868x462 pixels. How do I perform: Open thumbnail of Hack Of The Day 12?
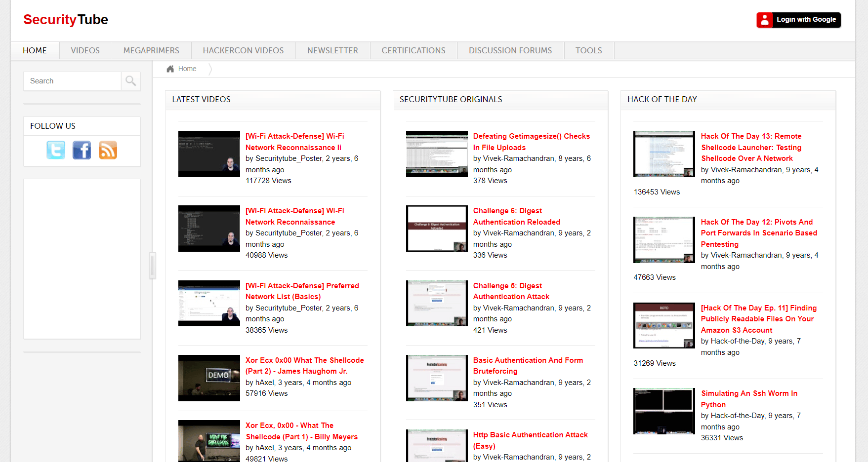(x=664, y=240)
